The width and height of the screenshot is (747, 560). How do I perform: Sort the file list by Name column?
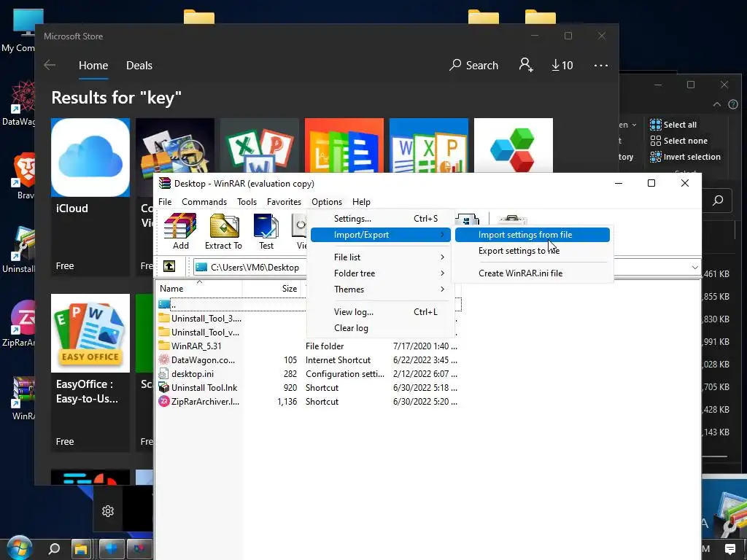coord(199,289)
